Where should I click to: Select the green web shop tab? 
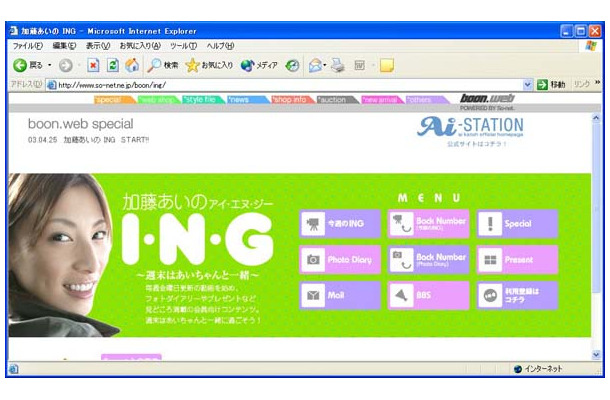coord(158,100)
